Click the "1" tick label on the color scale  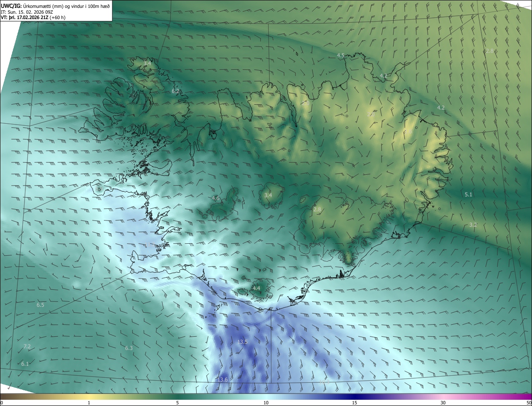(89, 403)
